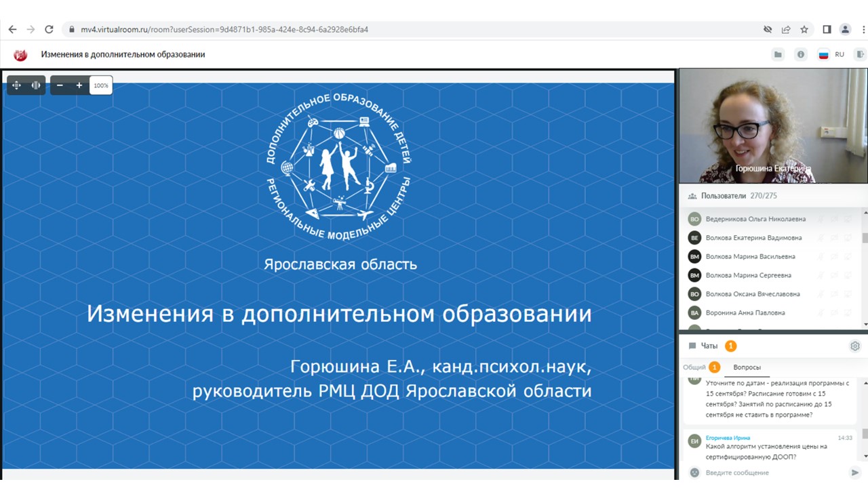Open the files folder icon in header
This screenshot has width=868, height=488.
pyautogui.click(x=778, y=55)
